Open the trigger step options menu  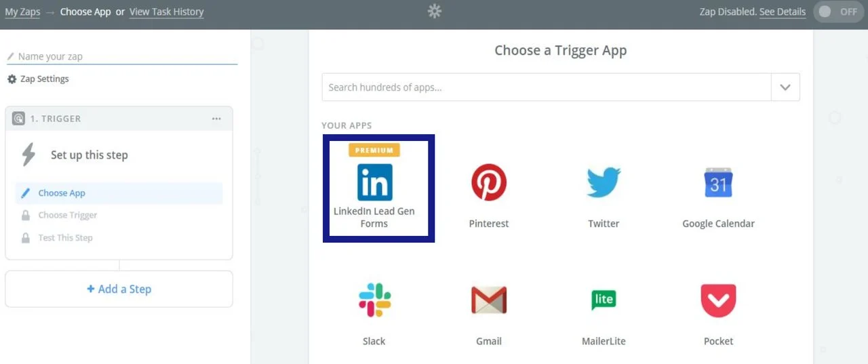click(216, 119)
